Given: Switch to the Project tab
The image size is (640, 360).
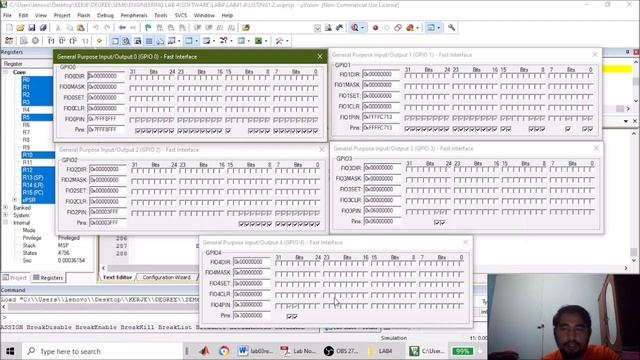Looking at the screenshot, I should (x=15, y=278).
